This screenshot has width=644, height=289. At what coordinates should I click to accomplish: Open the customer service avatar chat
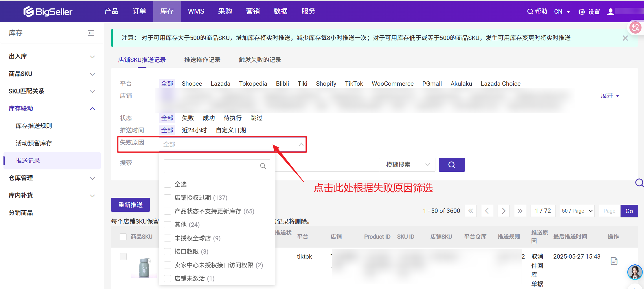pyautogui.click(x=635, y=272)
